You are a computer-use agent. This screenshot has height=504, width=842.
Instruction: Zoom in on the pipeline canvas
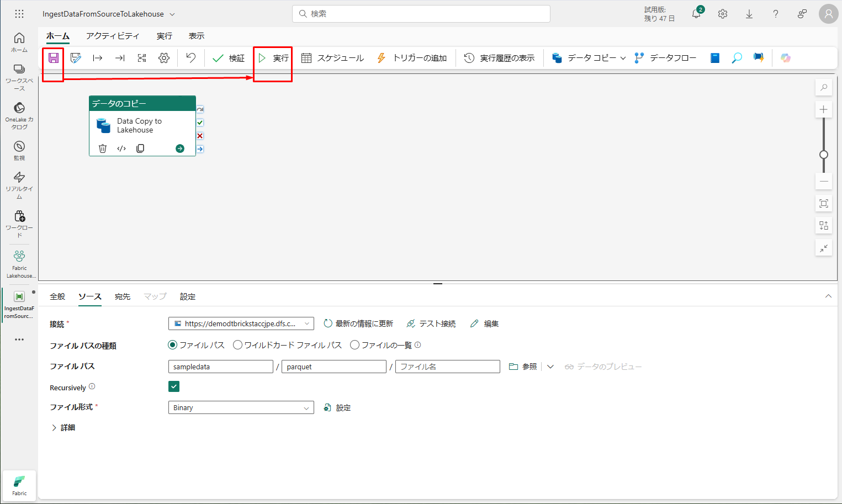click(x=824, y=109)
